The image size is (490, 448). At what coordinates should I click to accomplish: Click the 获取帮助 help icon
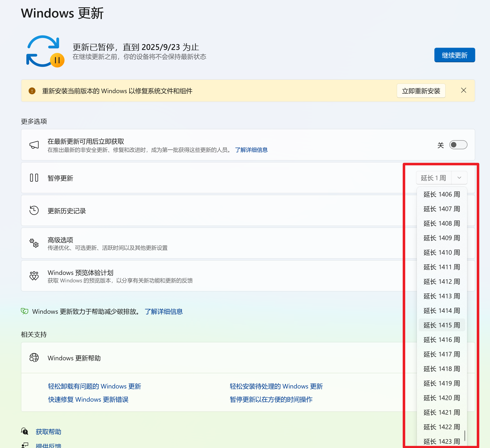25,431
